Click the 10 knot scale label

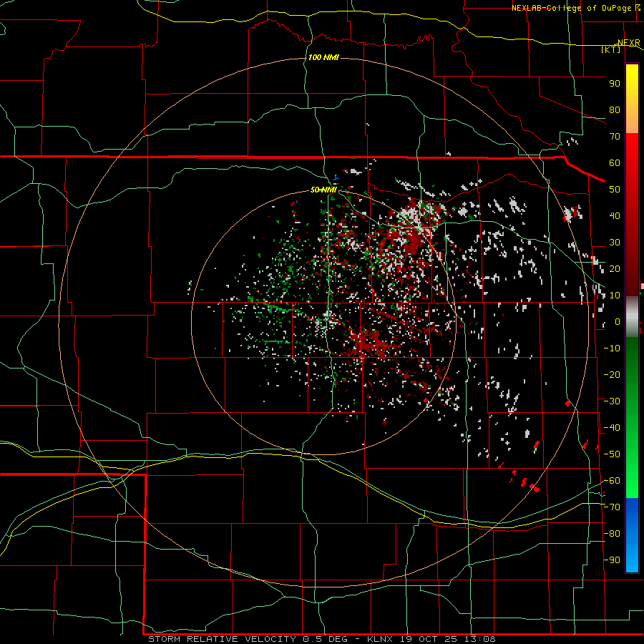(x=615, y=296)
